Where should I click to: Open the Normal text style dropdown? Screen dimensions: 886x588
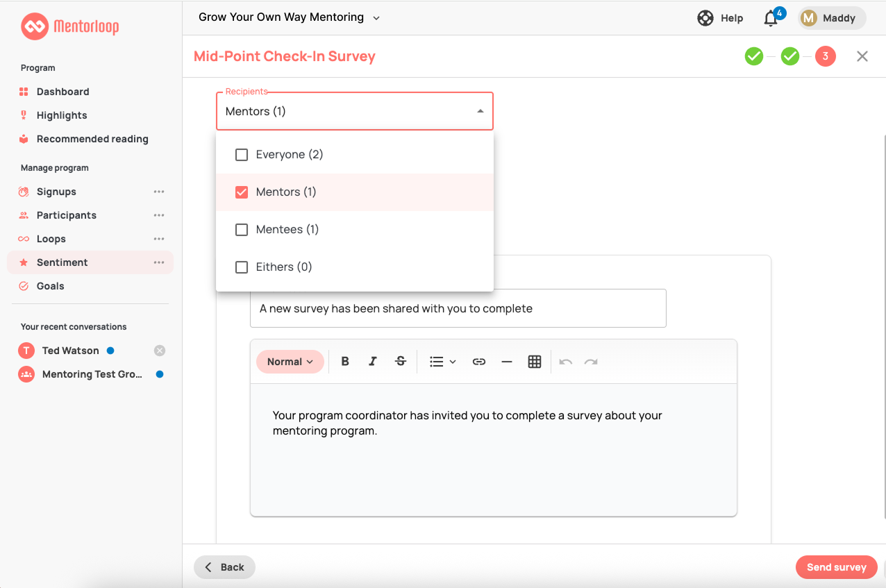coord(290,362)
